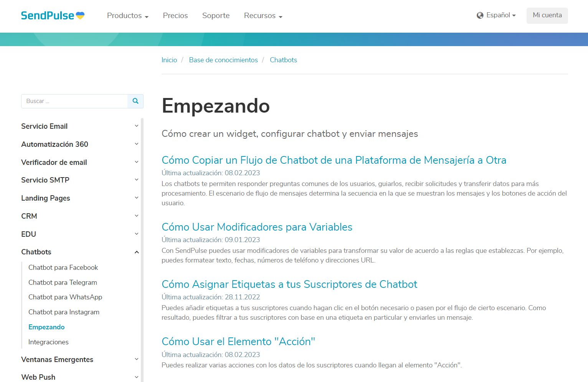
Task: Select Chatbot para Facebook
Action: tap(63, 267)
